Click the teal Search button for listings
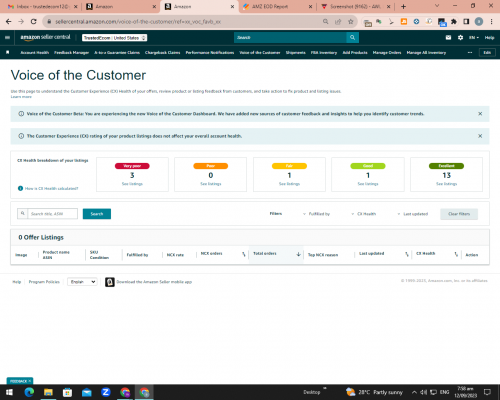This screenshot has height=400, width=500. (97, 214)
